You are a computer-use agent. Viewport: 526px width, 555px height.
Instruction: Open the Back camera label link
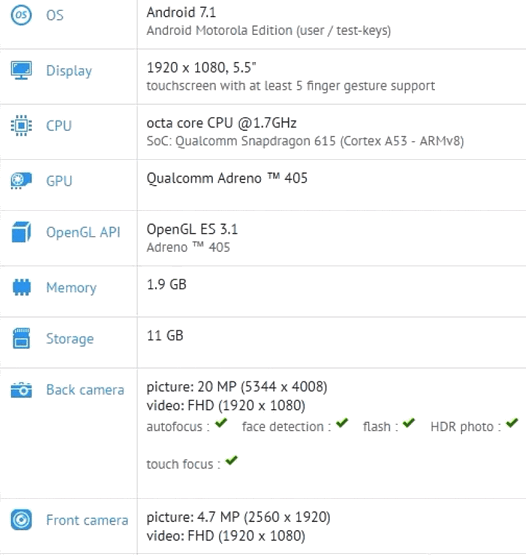[85, 390]
